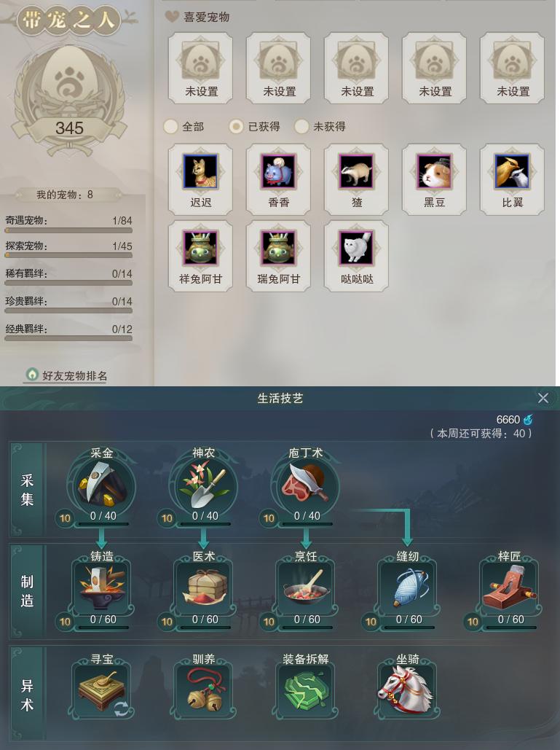Open the 采金 mining skill icon
The height and width of the screenshot is (750, 560).
(102, 486)
